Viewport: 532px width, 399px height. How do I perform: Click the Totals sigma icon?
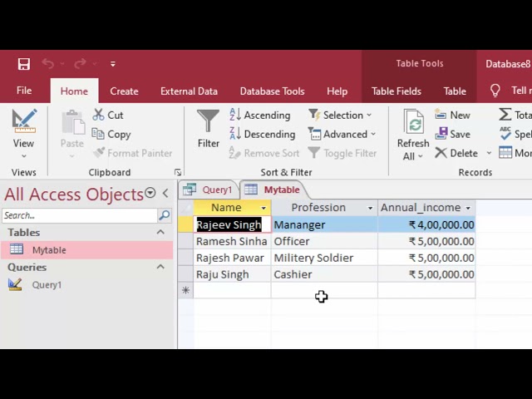505,115
